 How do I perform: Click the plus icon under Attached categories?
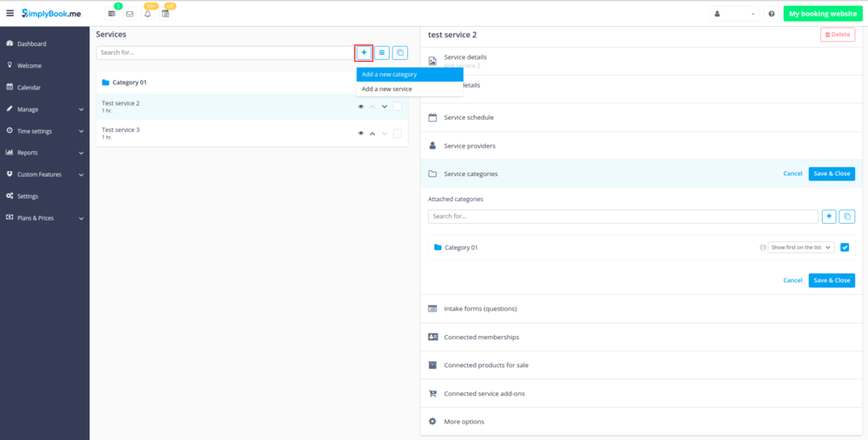pos(829,216)
